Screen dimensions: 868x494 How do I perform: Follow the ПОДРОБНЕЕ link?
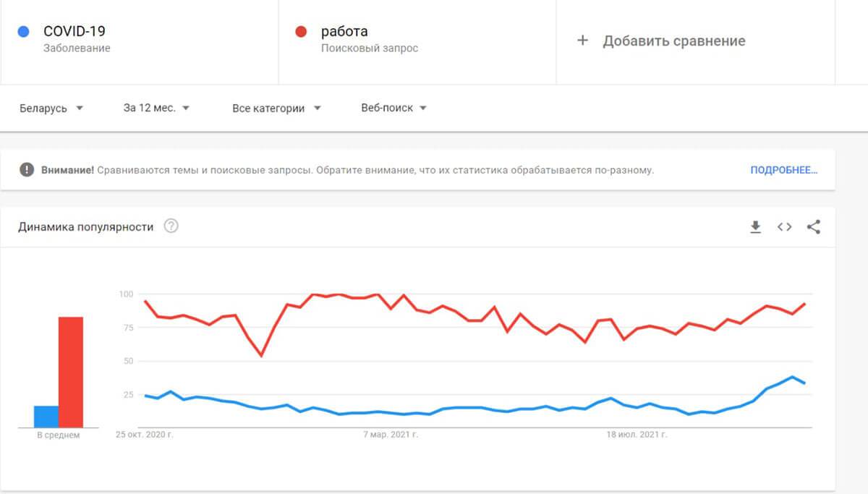click(x=783, y=171)
